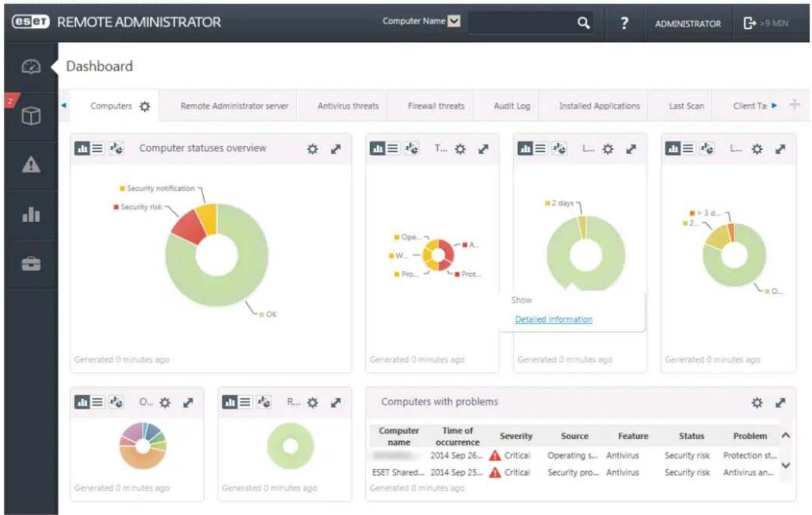The width and height of the screenshot is (812, 515).
Task: Open gear in the R... panel
Action: coord(312,403)
